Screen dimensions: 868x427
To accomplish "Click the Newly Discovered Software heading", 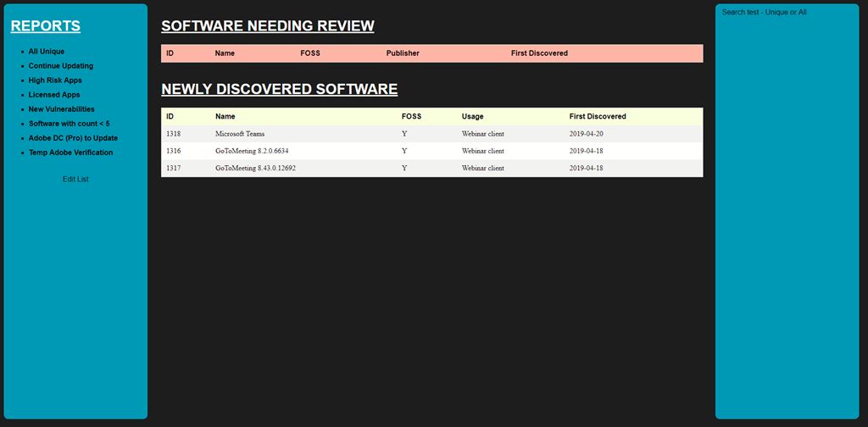I will click(x=279, y=89).
